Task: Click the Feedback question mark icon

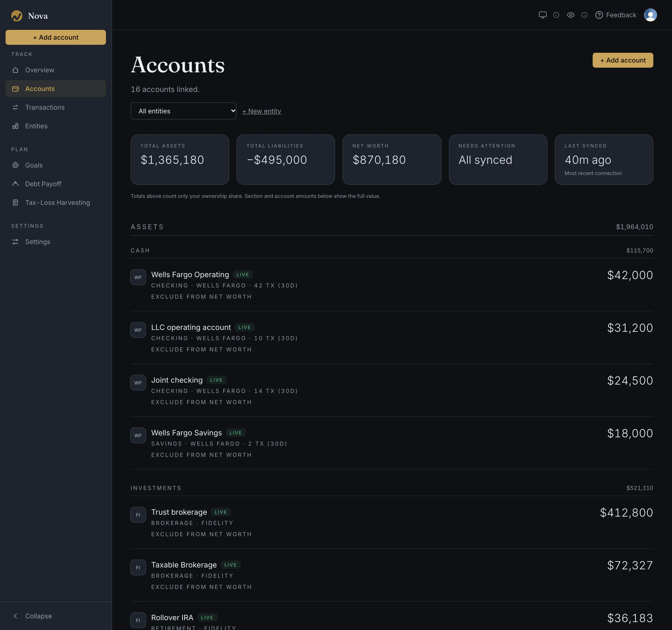Action: (599, 15)
